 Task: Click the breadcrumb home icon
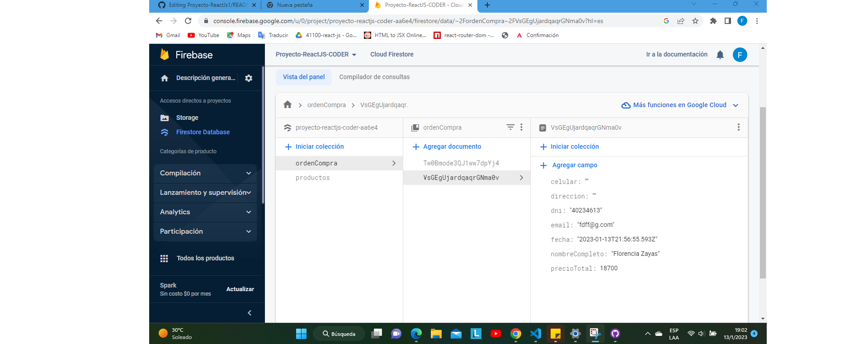[288, 105]
